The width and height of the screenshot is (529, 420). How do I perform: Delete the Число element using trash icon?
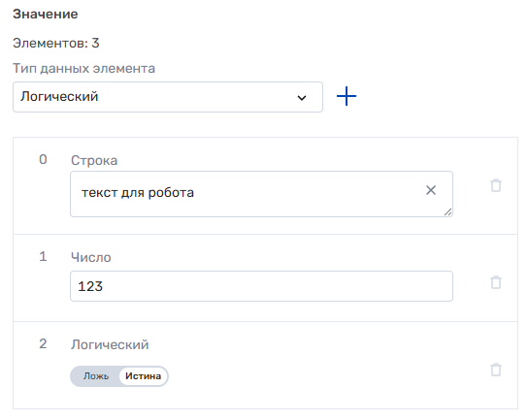tap(496, 282)
